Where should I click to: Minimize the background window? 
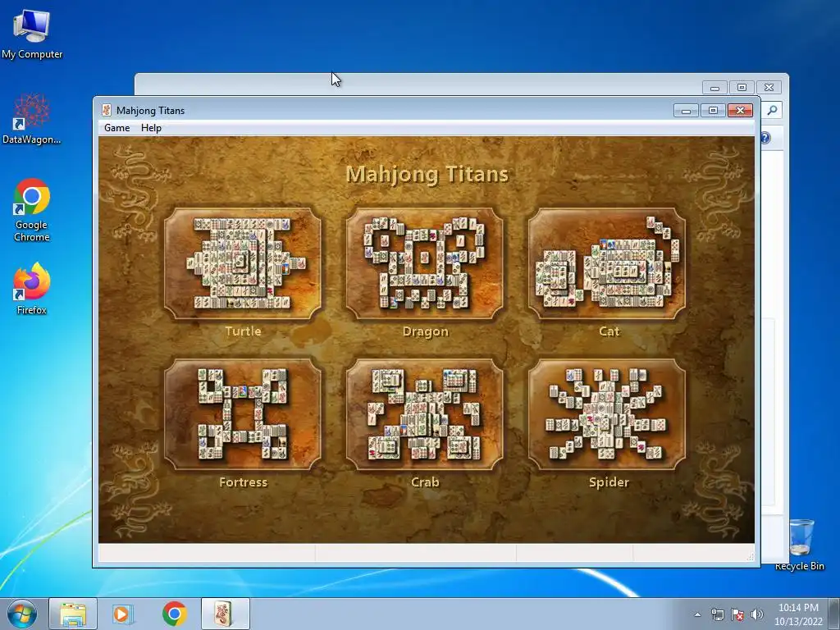click(x=714, y=87)
